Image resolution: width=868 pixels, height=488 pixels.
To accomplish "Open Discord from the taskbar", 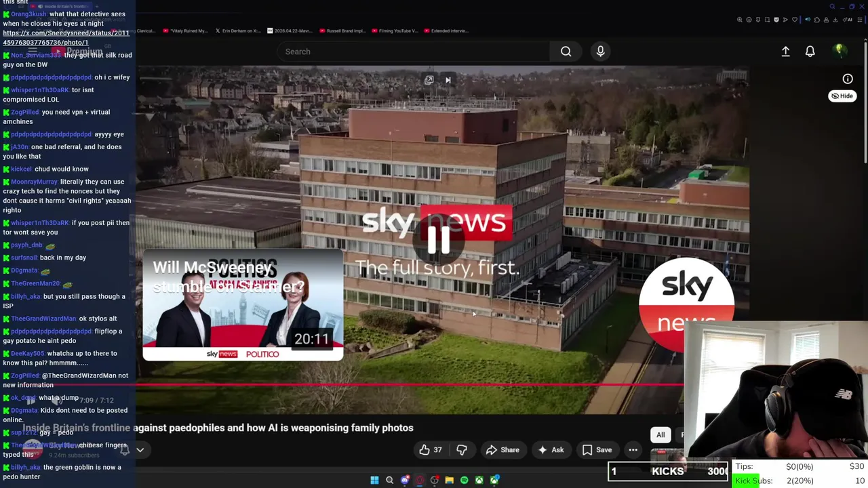I will [x=405, y=480].
